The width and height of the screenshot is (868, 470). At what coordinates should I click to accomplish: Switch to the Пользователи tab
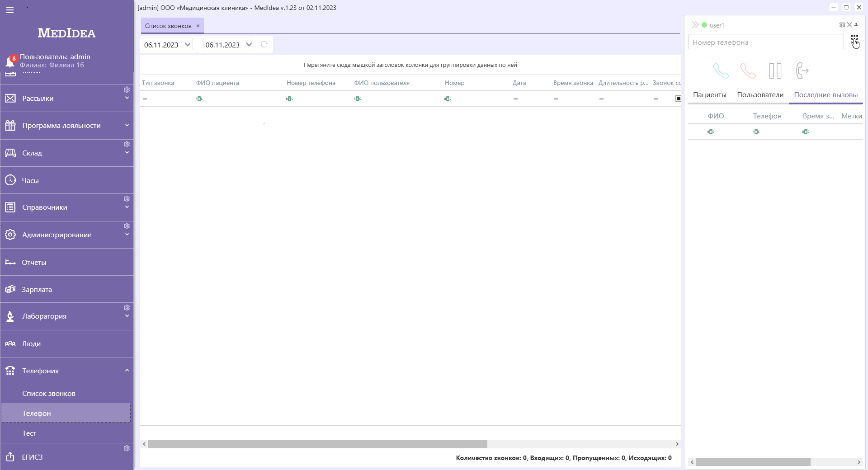pos(760,95)
